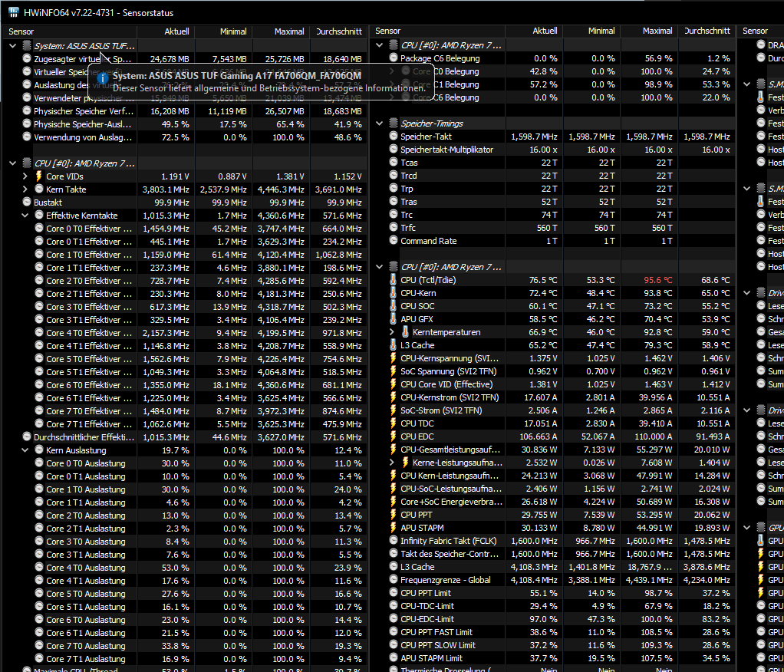Select the CPU-Gesamtleistungsauf... row
The width and height of the screenshot is (784, 672).
(x=552, y=449)
